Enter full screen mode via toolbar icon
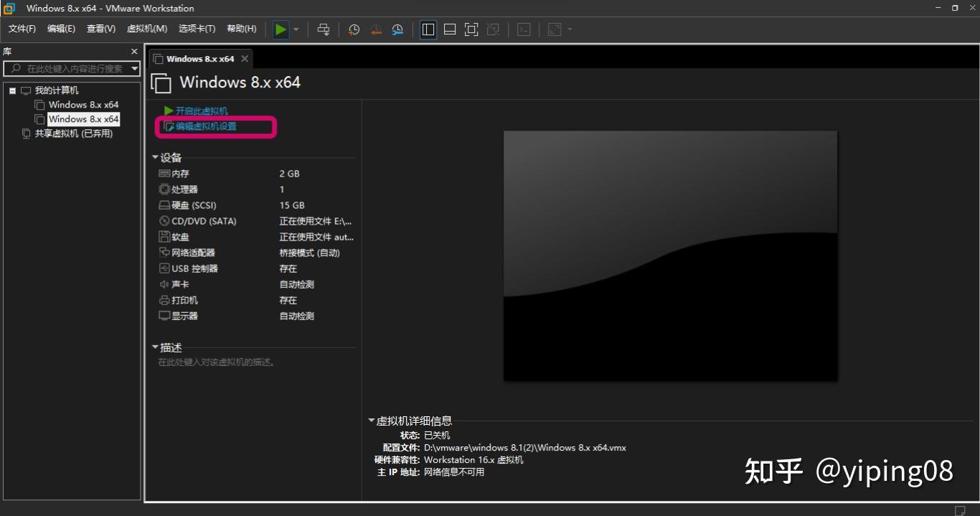Screen dimensions: 980x516 471,29
